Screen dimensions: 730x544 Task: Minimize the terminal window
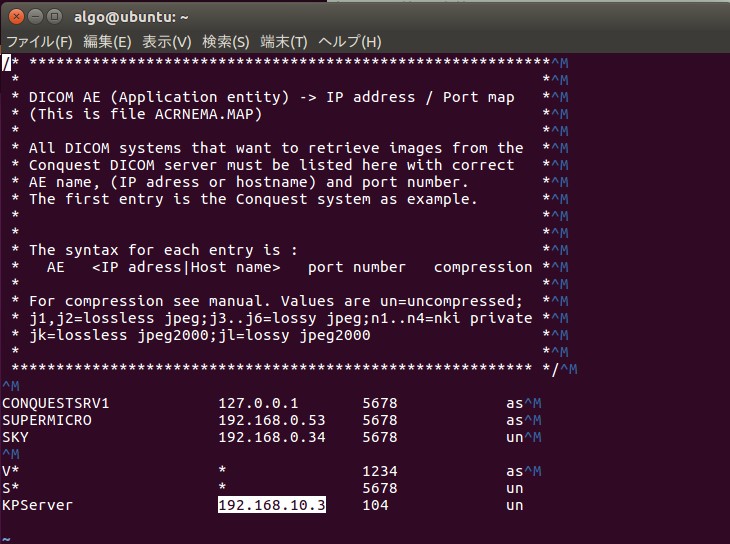point(35,17)
